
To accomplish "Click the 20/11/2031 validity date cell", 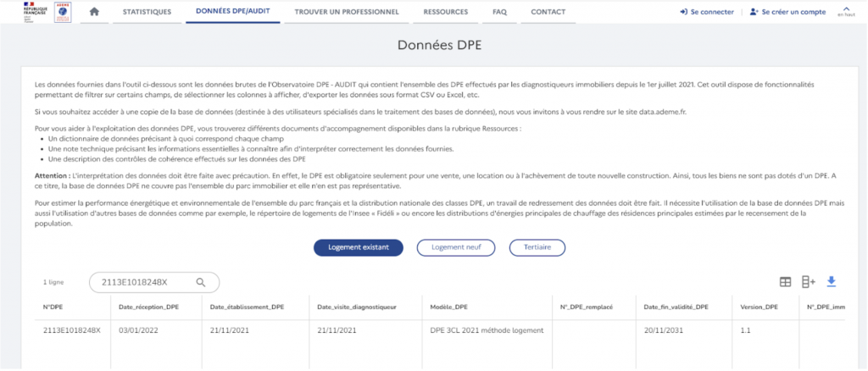I will [663, 330].
